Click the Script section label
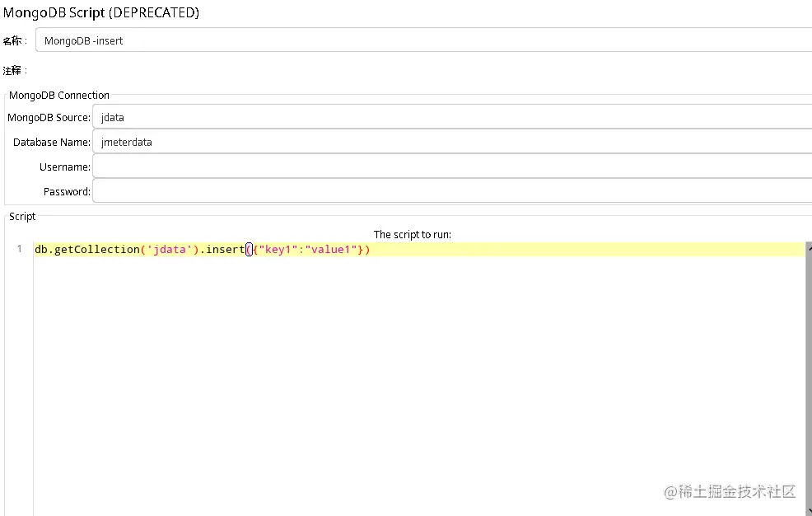Screen dimensions: 812x516 pyautogui.click(x=21, y=216)
